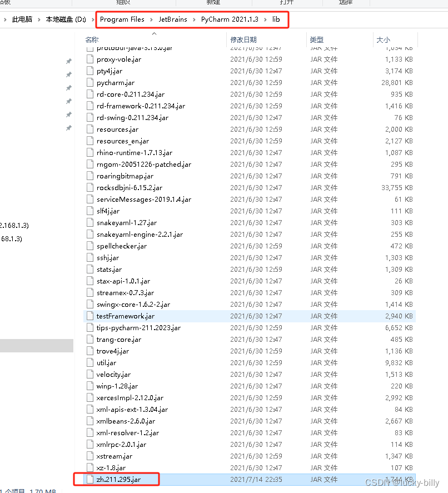Click the file icon beside rocksdbjni-6.15.2.jar

(90, 187)
